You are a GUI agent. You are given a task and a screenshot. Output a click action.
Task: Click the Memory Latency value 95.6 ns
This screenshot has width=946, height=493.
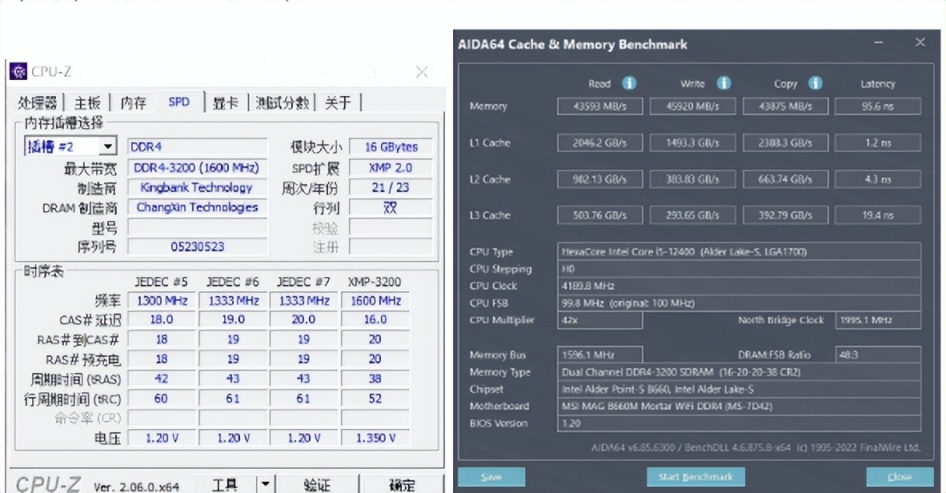pyautogui.click(x=878, y=106)
